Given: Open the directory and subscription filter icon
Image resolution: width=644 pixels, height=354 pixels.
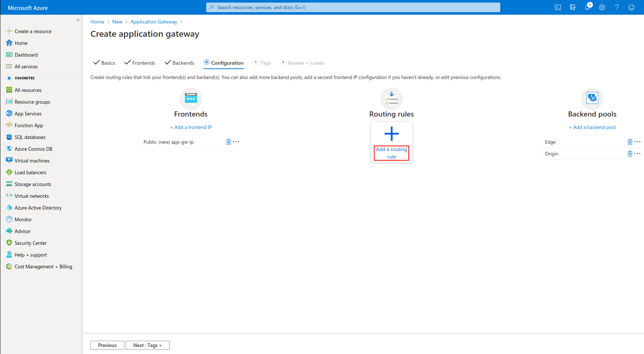Looking at the screenshot, I should pyautogui.click(x=573, y=7).
